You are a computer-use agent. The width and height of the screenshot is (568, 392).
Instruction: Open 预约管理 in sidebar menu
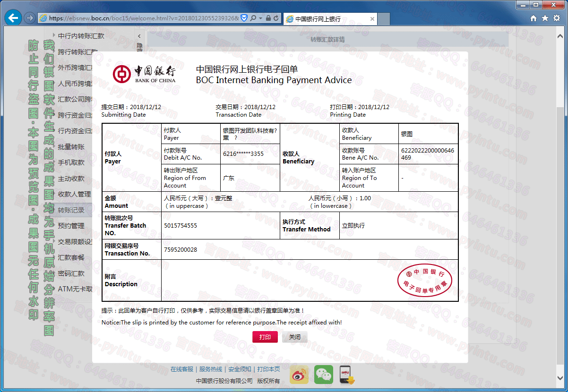point(71,226)
